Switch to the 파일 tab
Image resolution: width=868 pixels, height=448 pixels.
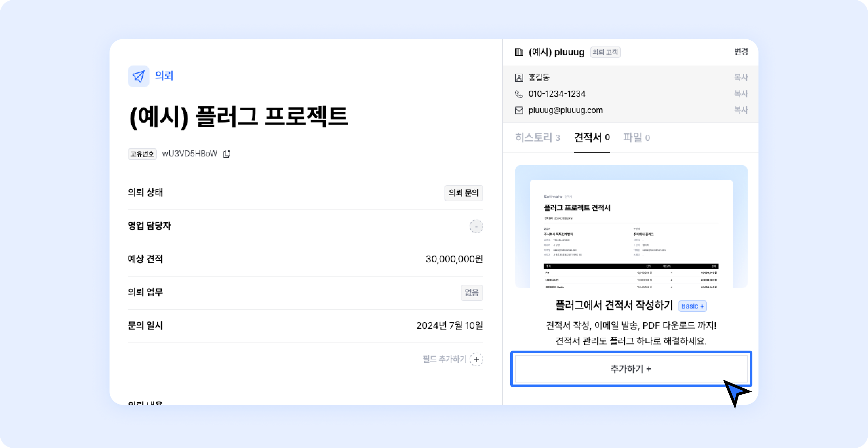[636, 137]
